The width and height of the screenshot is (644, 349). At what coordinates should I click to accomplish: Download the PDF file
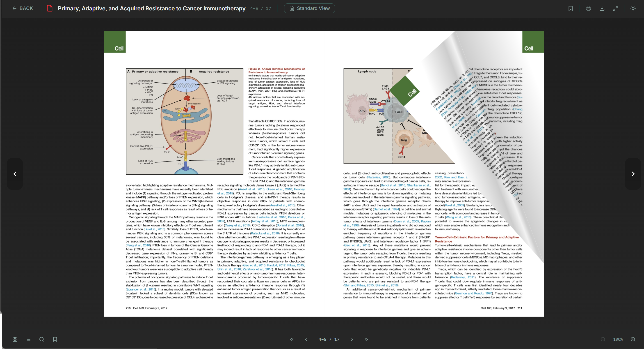pos(602,8)
